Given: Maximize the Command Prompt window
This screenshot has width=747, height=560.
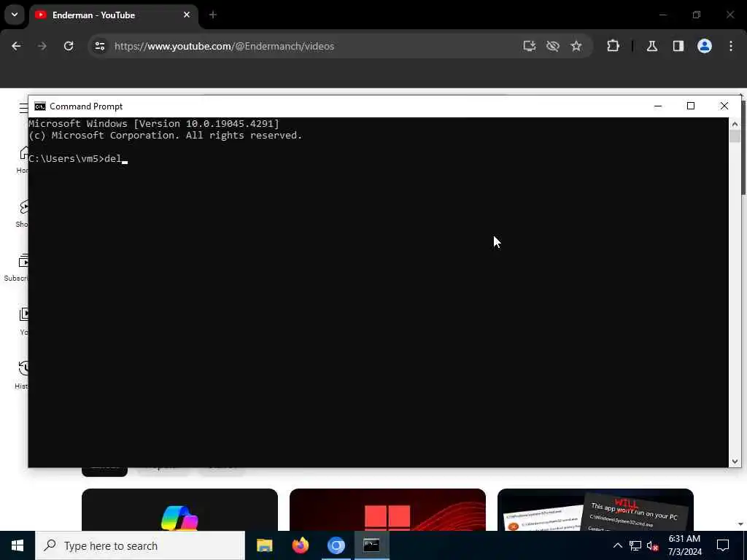Looking at the screenshot, I should [691, 106].
